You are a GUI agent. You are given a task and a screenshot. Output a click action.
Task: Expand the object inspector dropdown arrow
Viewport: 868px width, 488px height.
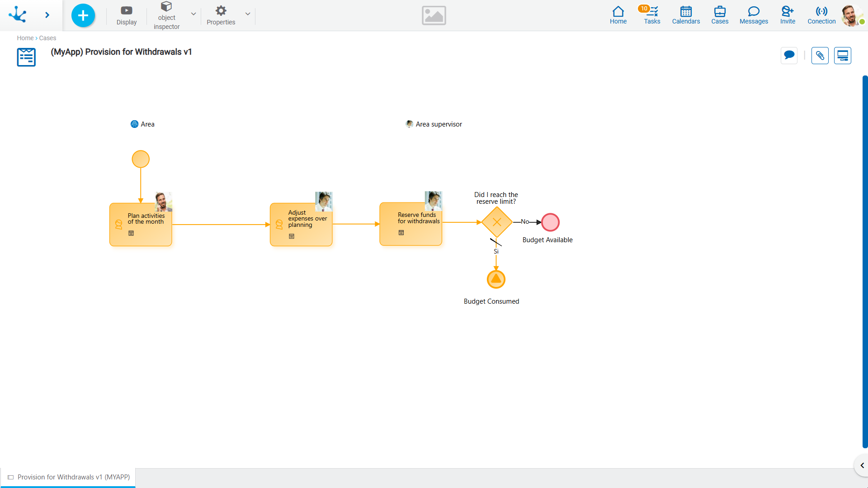coord(193,14)
